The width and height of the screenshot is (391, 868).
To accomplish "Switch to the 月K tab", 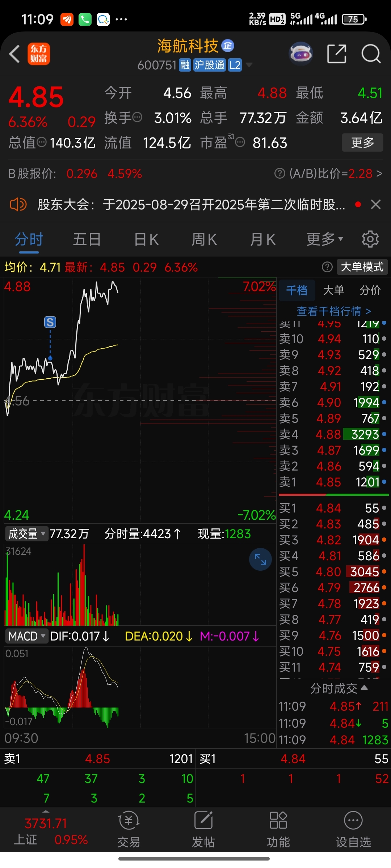I will (x=263, y=239).
